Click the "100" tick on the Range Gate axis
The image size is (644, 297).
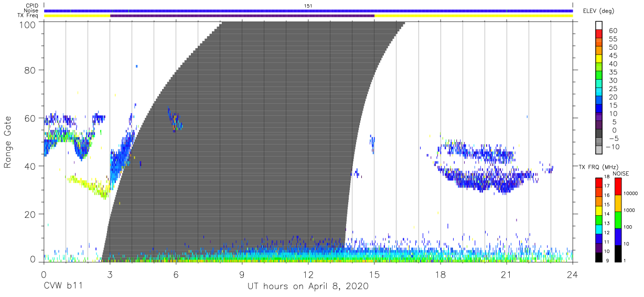[28, 25]
